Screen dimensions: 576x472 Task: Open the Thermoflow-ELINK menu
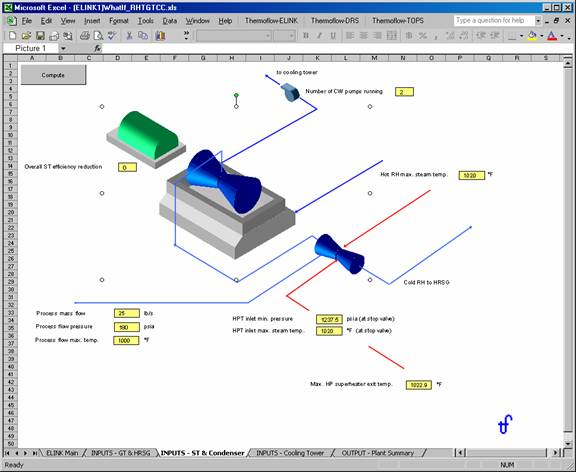271,21
